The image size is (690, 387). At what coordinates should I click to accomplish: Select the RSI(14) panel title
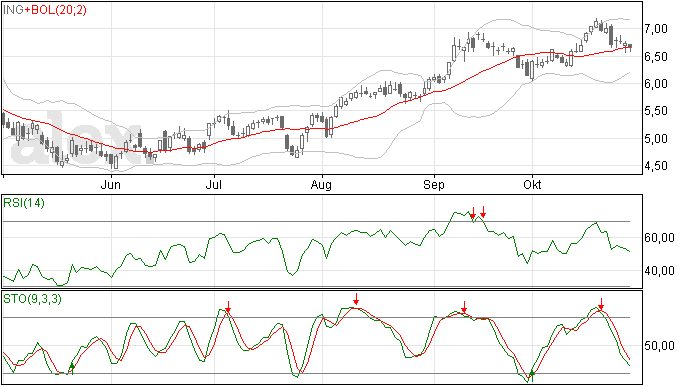click(24, 203)
